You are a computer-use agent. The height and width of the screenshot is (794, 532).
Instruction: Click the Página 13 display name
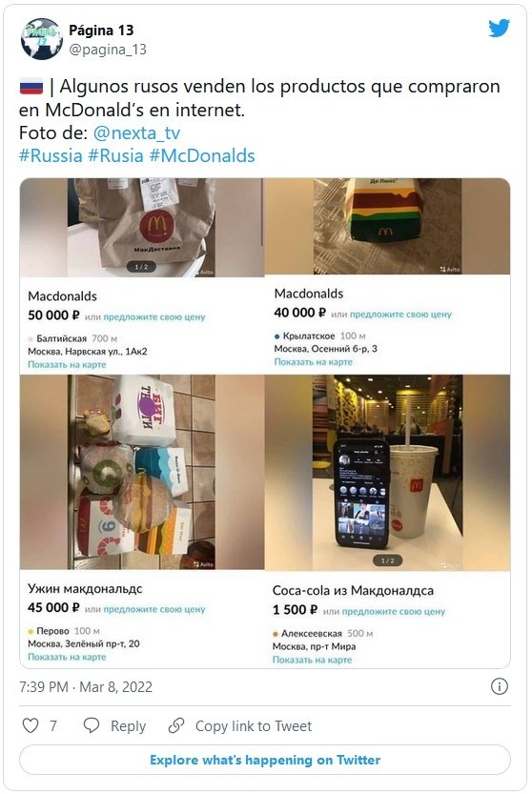pos(101,31)
